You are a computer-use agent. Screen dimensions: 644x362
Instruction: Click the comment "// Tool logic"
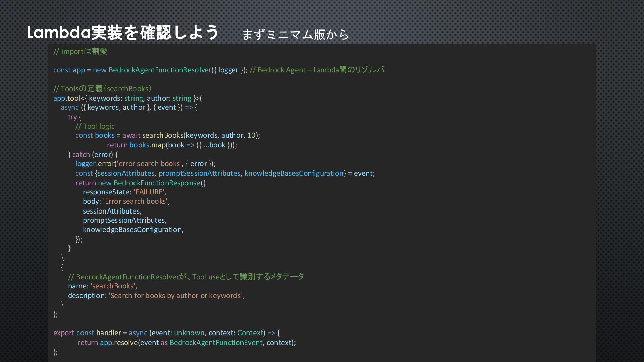tap(95, 126)
